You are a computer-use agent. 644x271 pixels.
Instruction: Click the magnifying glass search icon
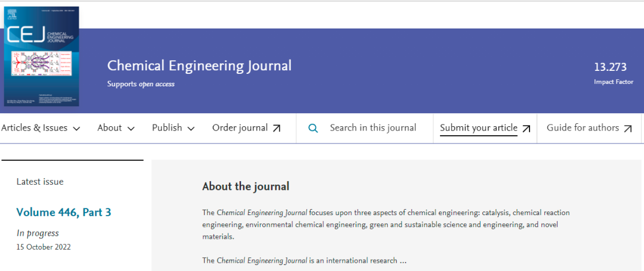(x=313, y=128)
